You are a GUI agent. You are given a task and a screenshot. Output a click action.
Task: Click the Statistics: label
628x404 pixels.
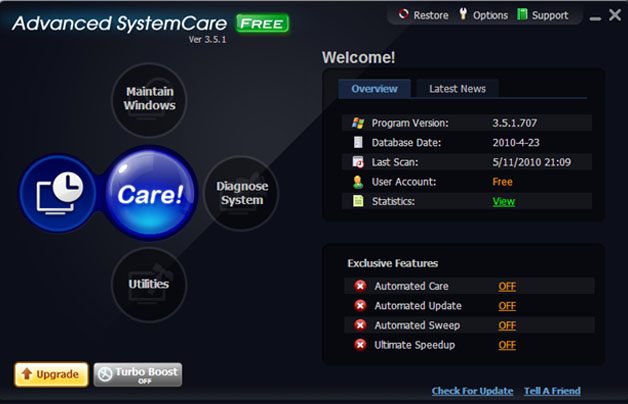pos(393,201)
